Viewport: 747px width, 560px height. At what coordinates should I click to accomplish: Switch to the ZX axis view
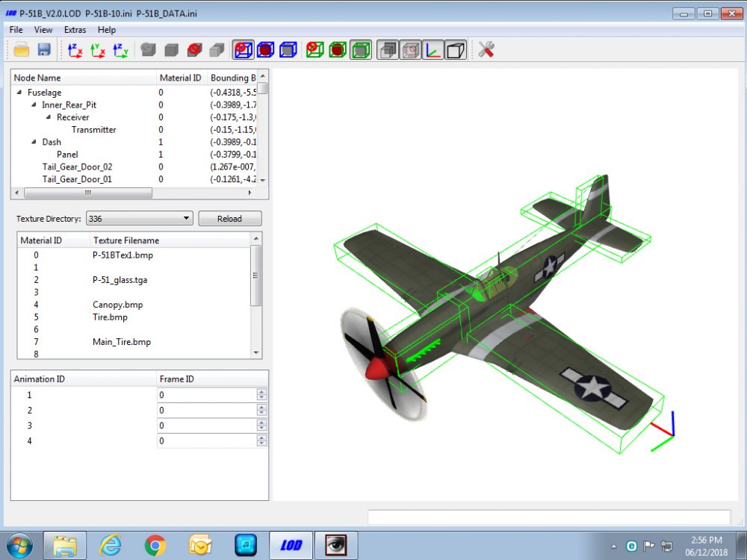pyautogui.click(x=75, y=50)
